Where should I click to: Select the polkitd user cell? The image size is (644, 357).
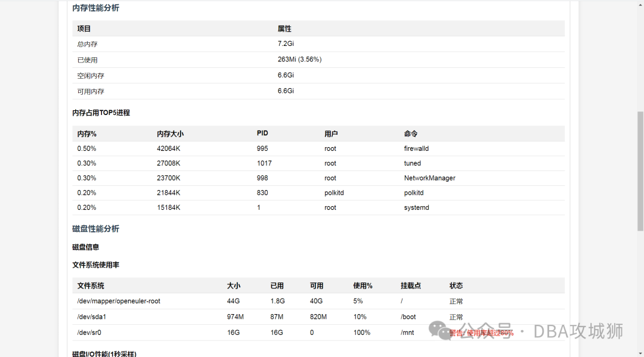[x=334, y=193]
